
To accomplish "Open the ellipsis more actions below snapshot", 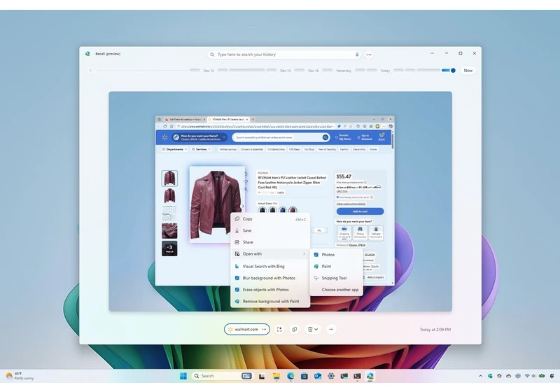I will coord(331,329).
